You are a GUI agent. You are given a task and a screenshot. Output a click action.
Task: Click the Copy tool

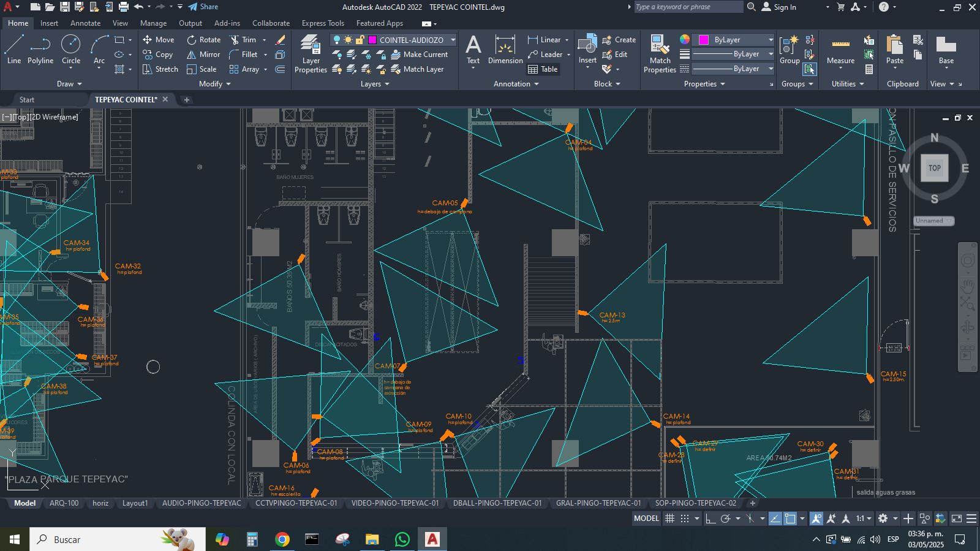coord(158,55)
